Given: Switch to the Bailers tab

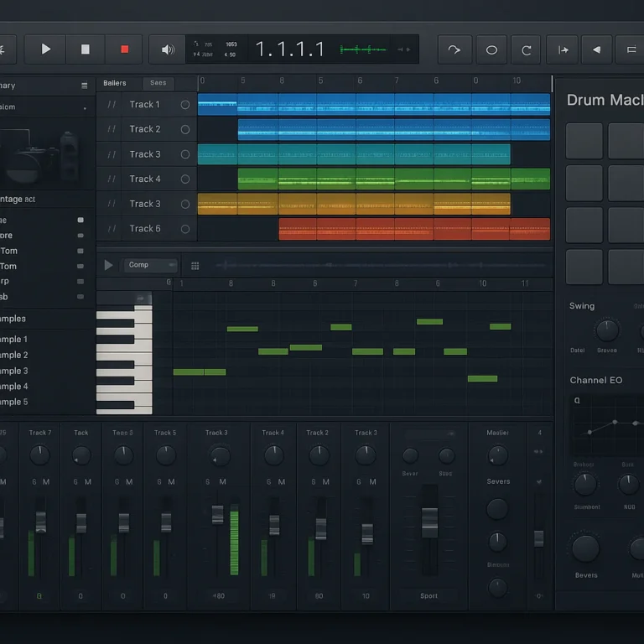Looking at the screenshot, I should click(115, 83).
